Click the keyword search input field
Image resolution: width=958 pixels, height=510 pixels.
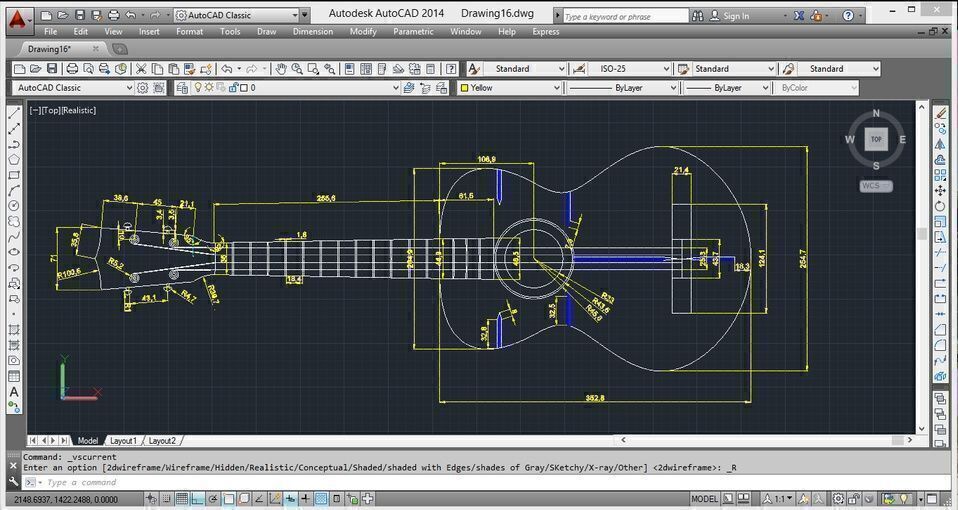pyautogui.click(x=624, y=16)
